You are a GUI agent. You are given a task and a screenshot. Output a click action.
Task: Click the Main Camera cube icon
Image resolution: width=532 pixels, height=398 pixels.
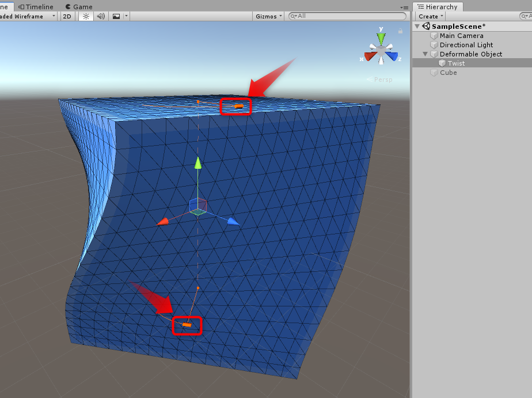[434, 36]
